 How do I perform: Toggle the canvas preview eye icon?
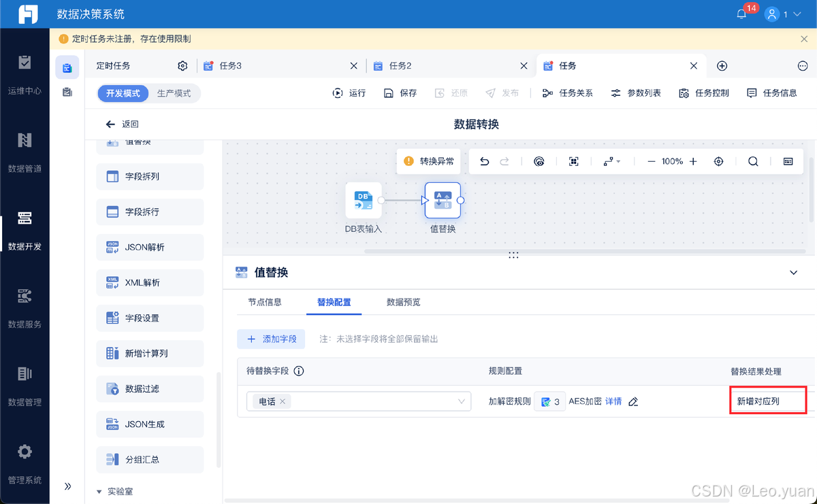539,161
